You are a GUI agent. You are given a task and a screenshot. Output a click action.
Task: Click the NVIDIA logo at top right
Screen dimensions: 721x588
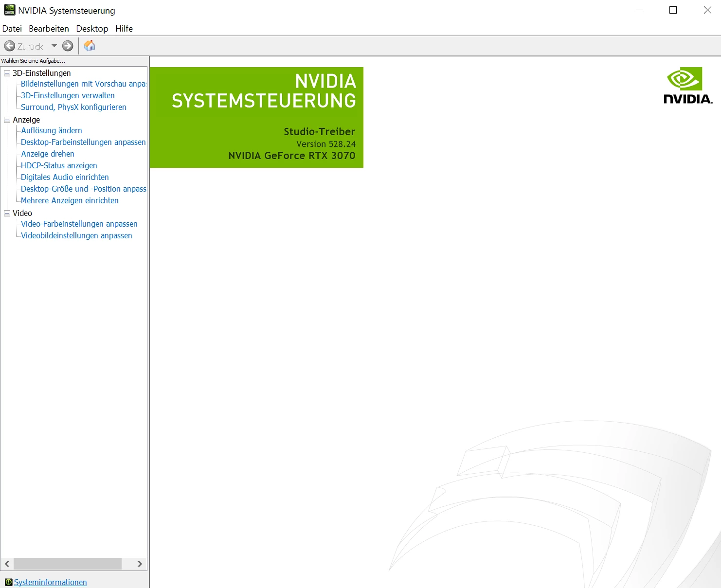coord(688,86)
